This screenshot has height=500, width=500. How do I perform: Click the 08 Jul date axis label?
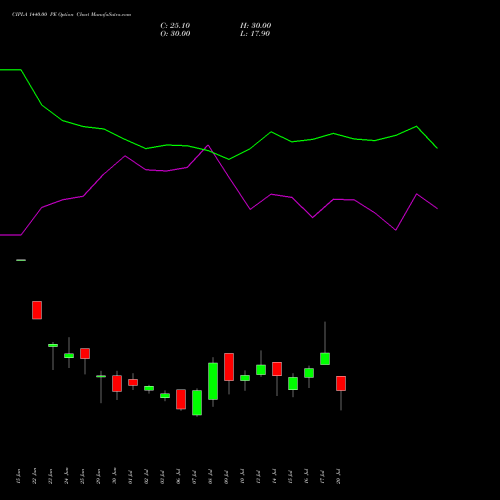click(x=210, y=476)
